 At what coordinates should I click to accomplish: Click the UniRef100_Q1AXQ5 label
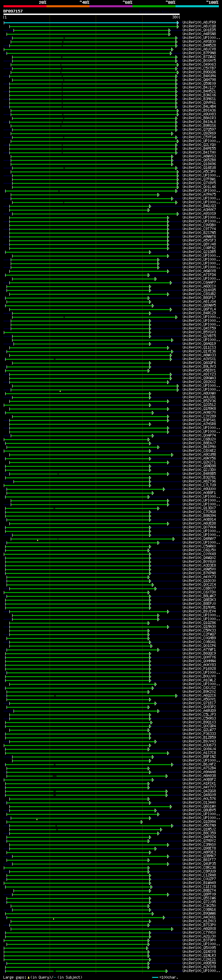199,290
